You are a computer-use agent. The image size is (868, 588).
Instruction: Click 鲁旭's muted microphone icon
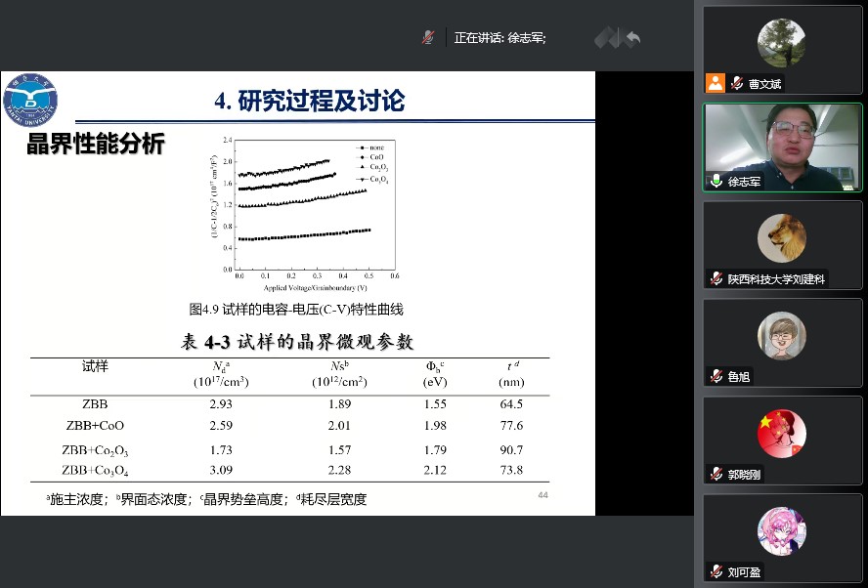[x=716, y=376]
